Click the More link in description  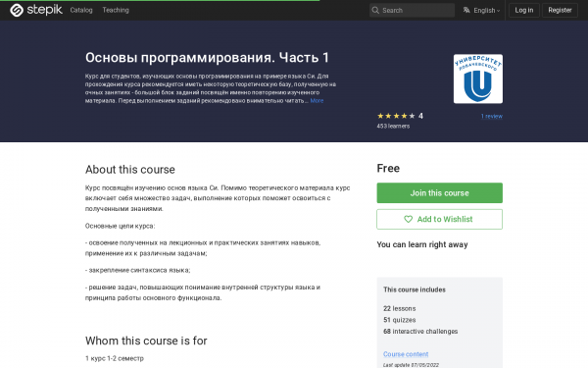pyautogui.click(x=317, y=101)
